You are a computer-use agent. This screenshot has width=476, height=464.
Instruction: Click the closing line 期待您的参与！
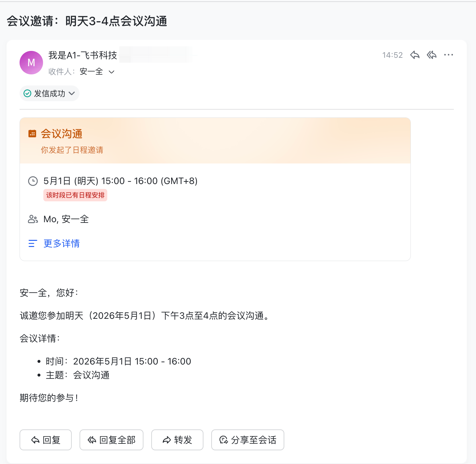[x=49, y=398]
